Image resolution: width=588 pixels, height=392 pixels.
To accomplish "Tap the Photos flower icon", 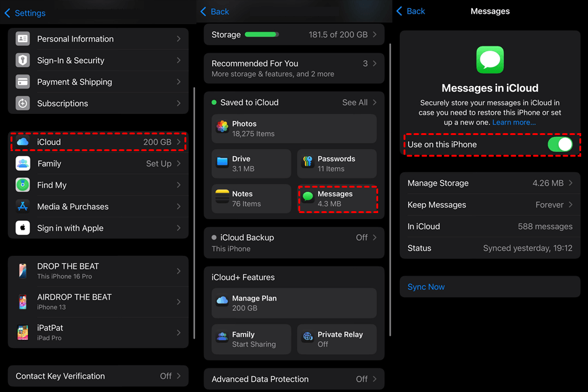I will coord(222,126).
